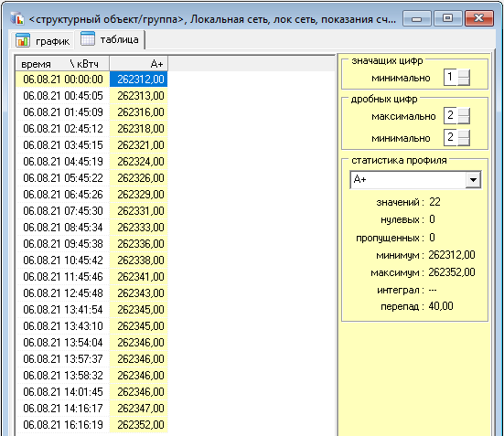Select row 06.08.21 13:41:54
504x436 pixels.
tap(92, 310)
